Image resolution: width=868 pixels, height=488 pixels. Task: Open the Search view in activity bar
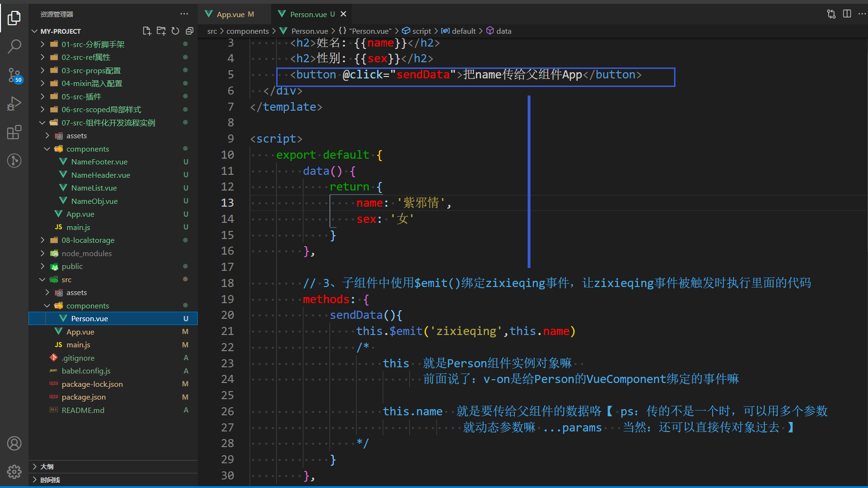[14, 47]
